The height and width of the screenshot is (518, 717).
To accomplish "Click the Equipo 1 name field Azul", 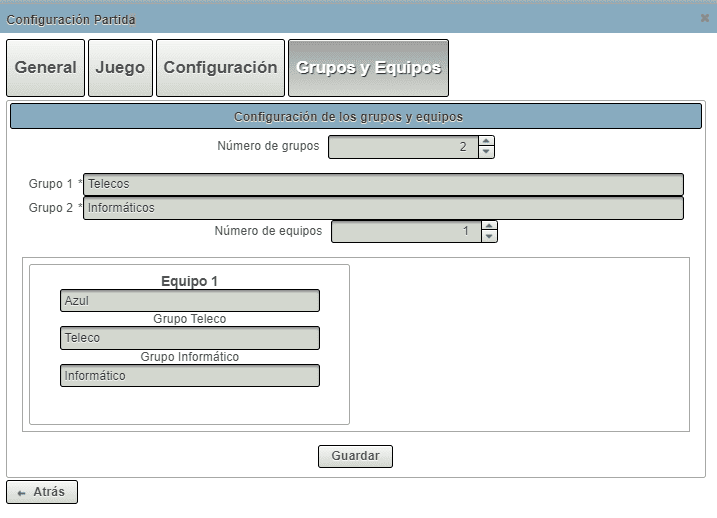I will (x=190, y=301).
